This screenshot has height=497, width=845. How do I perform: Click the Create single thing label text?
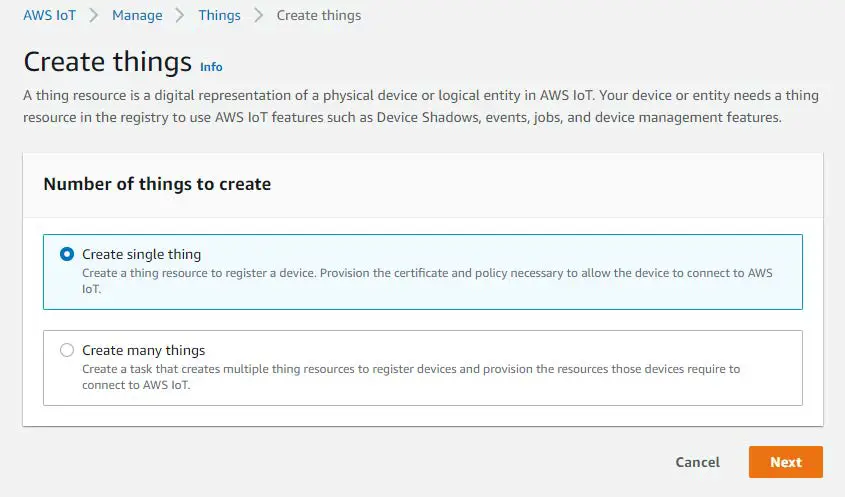141,254
